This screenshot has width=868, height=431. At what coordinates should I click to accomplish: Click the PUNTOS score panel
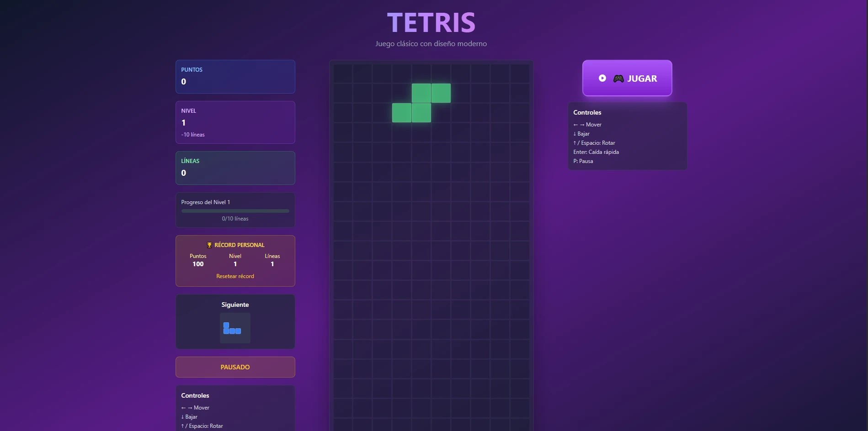235,76
